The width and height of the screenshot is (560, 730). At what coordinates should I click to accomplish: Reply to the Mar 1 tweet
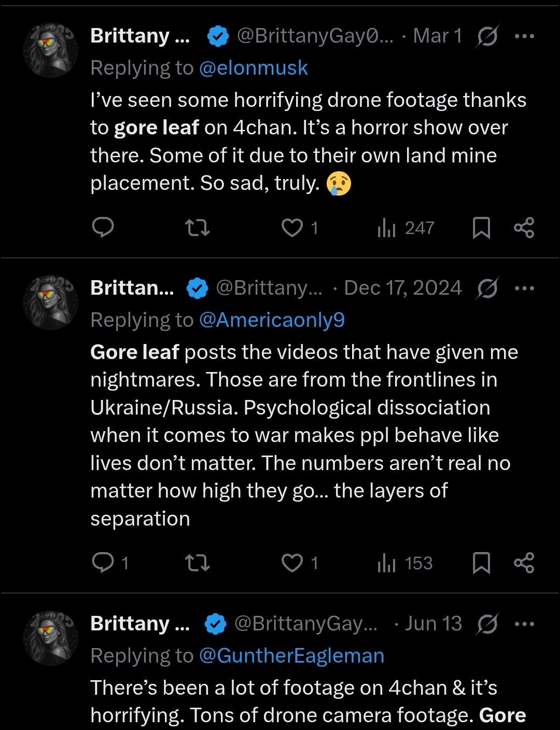(103, 227)
